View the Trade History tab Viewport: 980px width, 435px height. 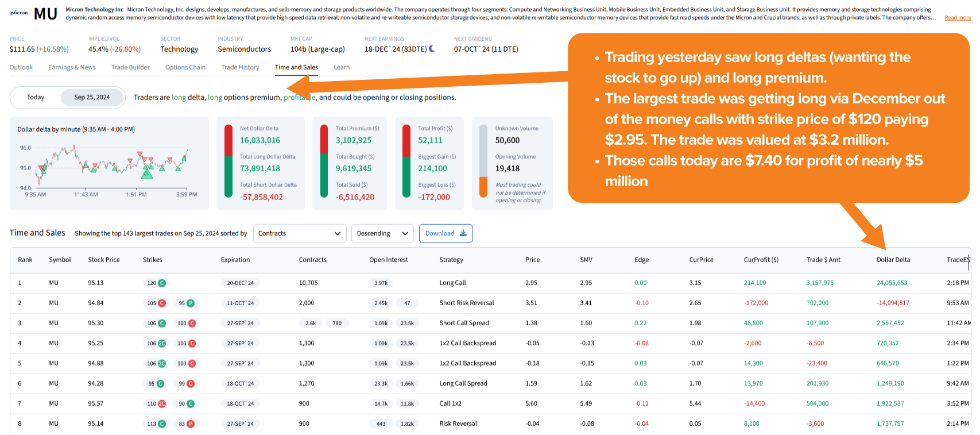pos(240,67)
